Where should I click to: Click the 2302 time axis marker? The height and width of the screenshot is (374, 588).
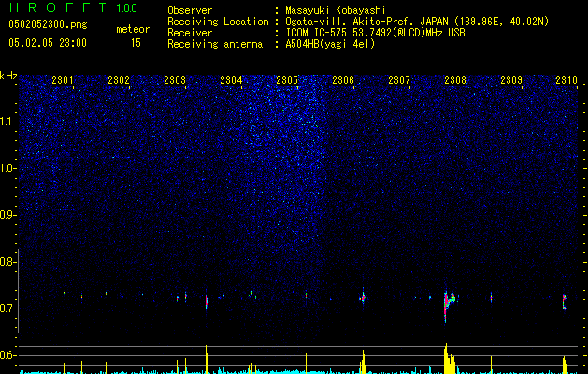click(x=119, y=80)
